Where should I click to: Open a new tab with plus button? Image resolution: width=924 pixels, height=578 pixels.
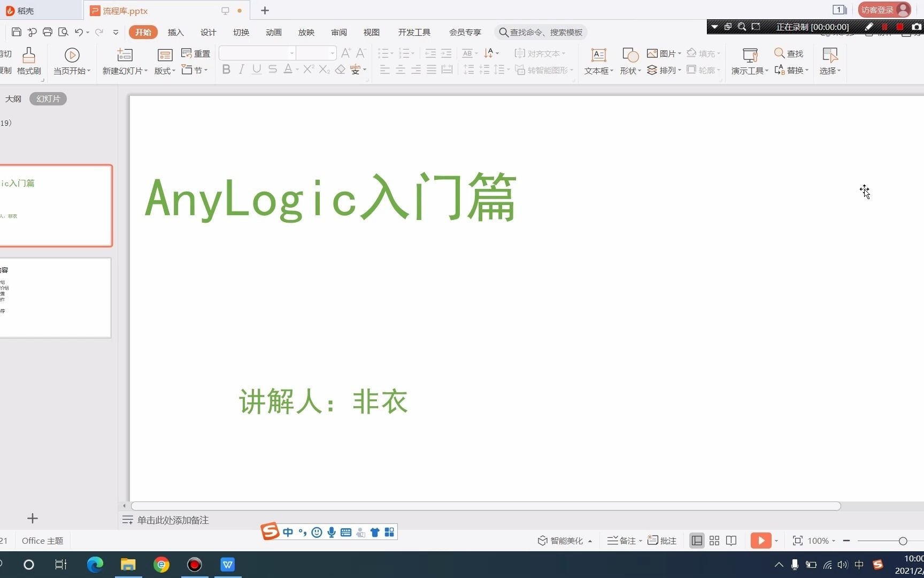(x=265, y=10)
